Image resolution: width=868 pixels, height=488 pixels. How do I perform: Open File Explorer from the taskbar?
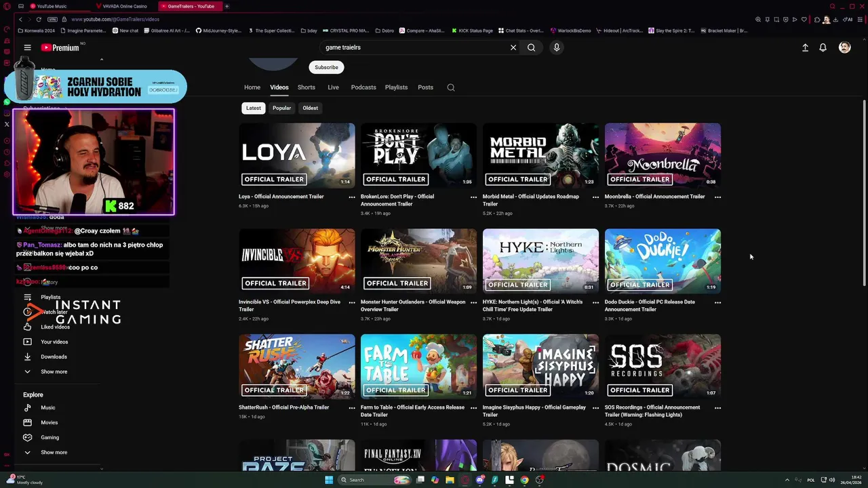[450, 480]
